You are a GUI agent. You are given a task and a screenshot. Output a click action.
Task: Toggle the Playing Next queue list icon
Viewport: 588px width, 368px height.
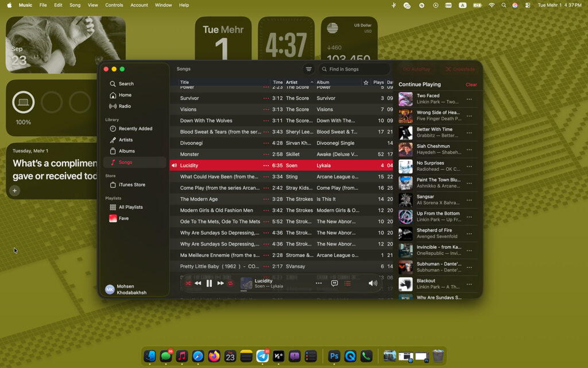(x=347, y=283)
